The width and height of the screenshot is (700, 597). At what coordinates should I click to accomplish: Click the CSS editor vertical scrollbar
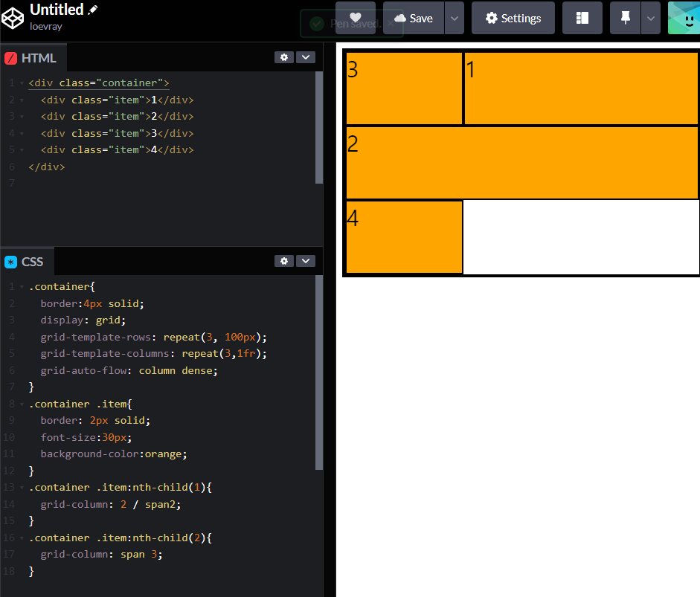click(318, 372)
